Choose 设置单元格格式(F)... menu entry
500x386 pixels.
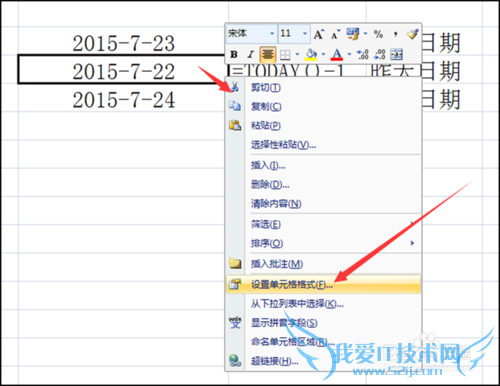point(323,284)
